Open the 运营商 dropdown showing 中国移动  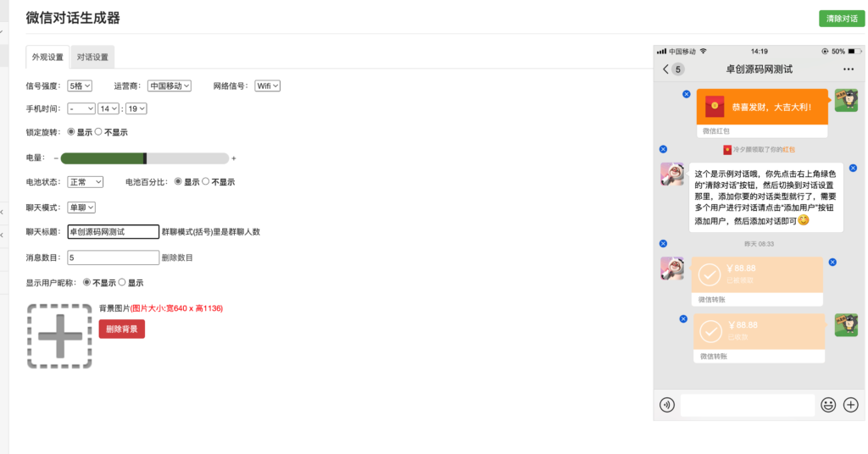click(x=170, y=86)
